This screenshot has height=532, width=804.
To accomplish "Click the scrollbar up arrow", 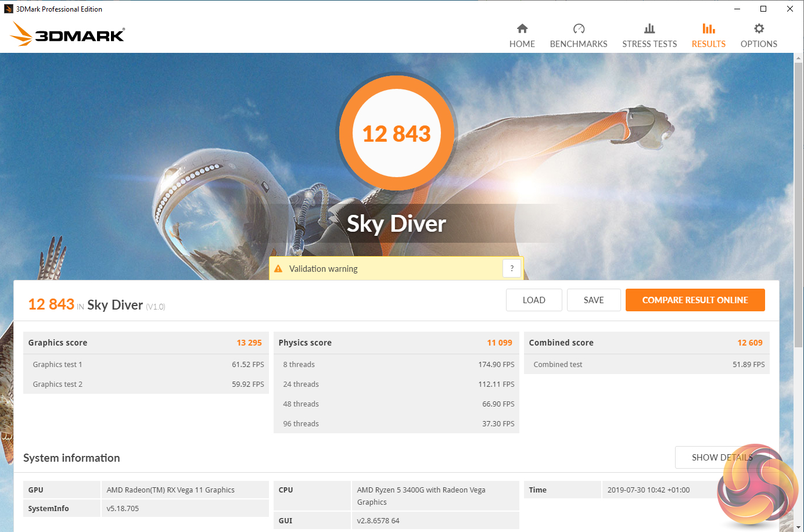I will (x=798, y=58).
